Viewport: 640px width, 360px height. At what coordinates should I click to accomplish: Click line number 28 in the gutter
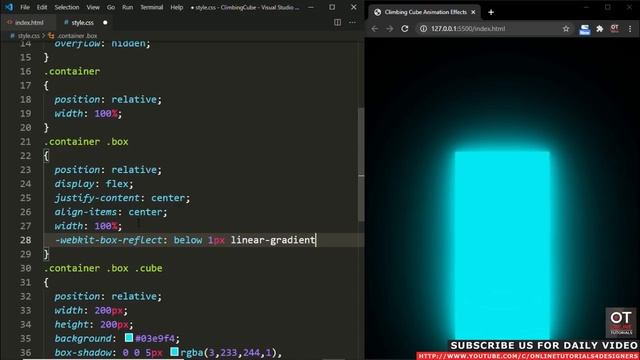[25, 240]
